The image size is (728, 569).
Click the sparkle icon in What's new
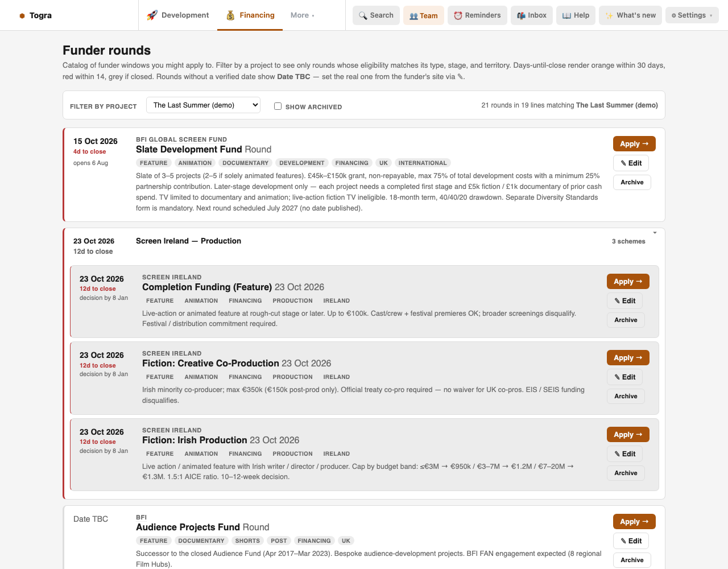point(609,15)
